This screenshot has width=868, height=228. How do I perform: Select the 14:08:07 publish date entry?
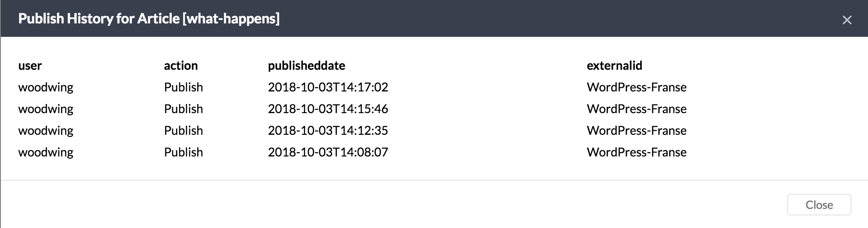click(x=328, y=152)
